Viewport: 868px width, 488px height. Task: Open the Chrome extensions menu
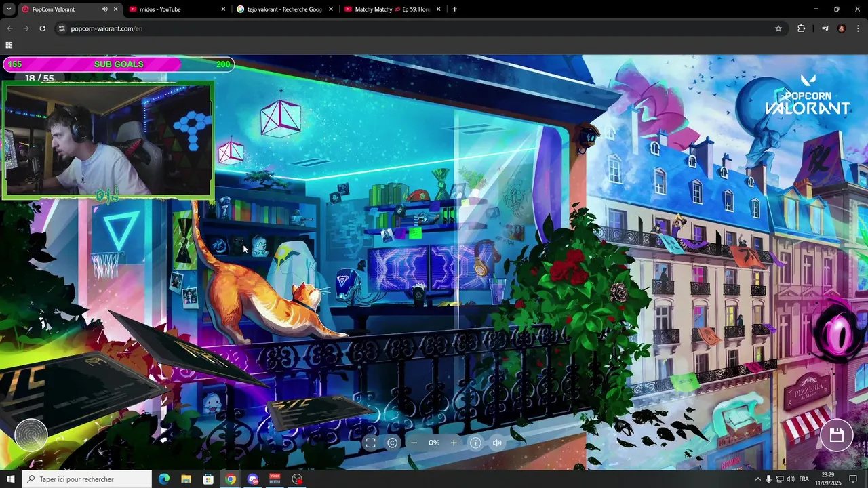(x=802, y=28)
